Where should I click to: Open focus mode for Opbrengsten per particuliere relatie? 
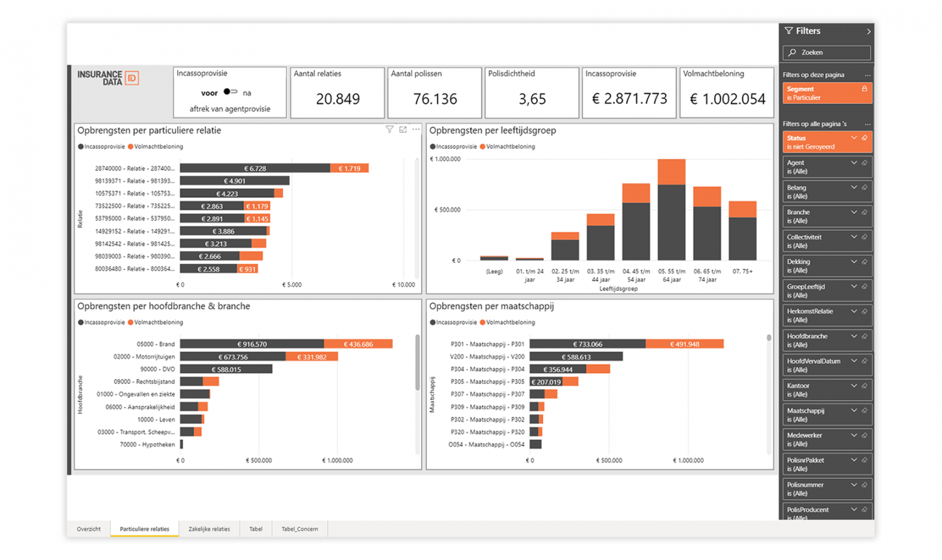(x=403, y=129)
